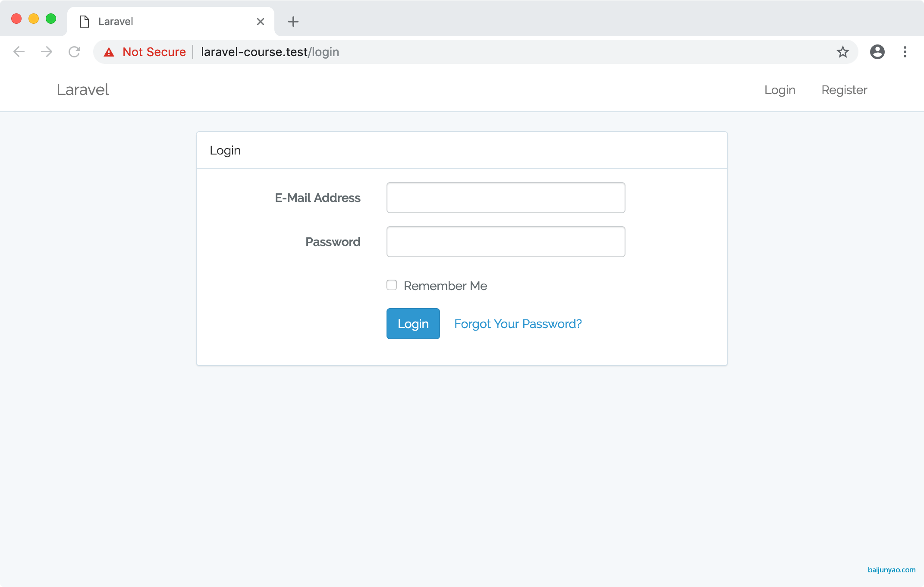Focus the E-Mail Address field
This screenshot has height=587, width=924.
(506, 198)
